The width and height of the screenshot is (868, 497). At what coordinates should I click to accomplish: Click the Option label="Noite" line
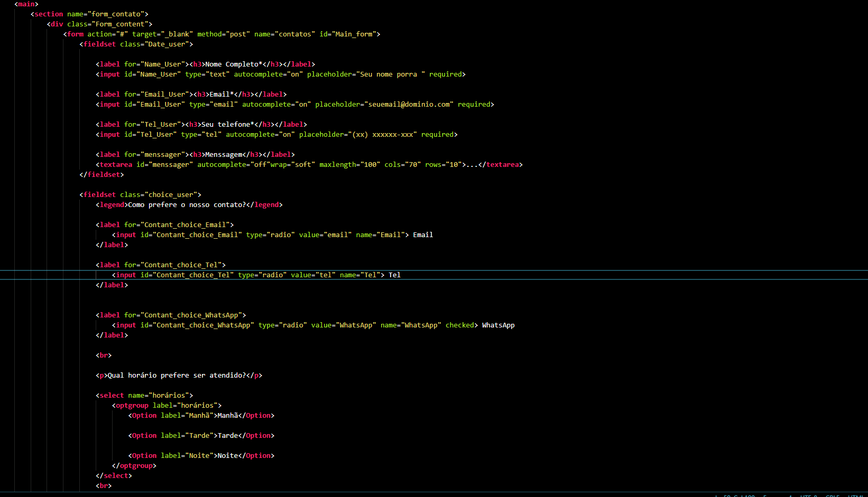coord(201,456)
